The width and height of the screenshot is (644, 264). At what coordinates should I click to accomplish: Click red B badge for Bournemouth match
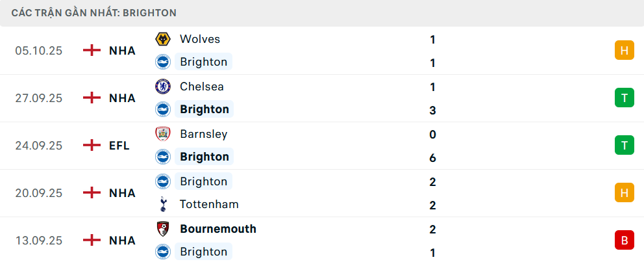pyautogui.click(x=624, y=241)
